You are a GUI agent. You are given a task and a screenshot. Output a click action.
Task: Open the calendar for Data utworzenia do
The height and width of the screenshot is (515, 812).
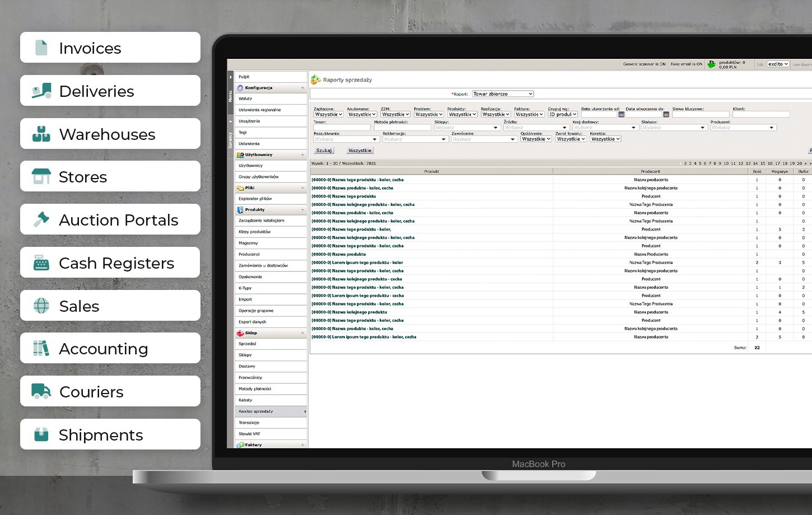[x=666, y=114]
